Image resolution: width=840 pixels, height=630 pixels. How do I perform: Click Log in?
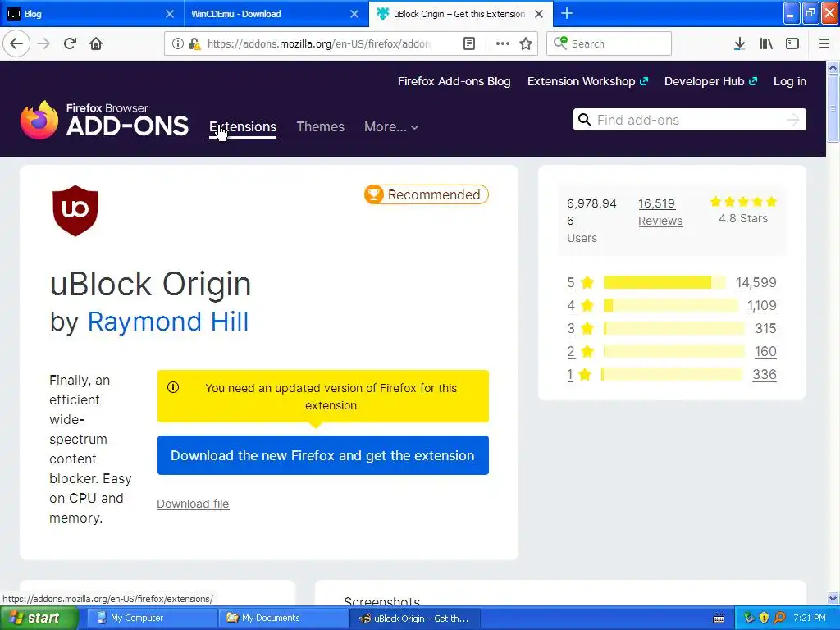point(790,81)
